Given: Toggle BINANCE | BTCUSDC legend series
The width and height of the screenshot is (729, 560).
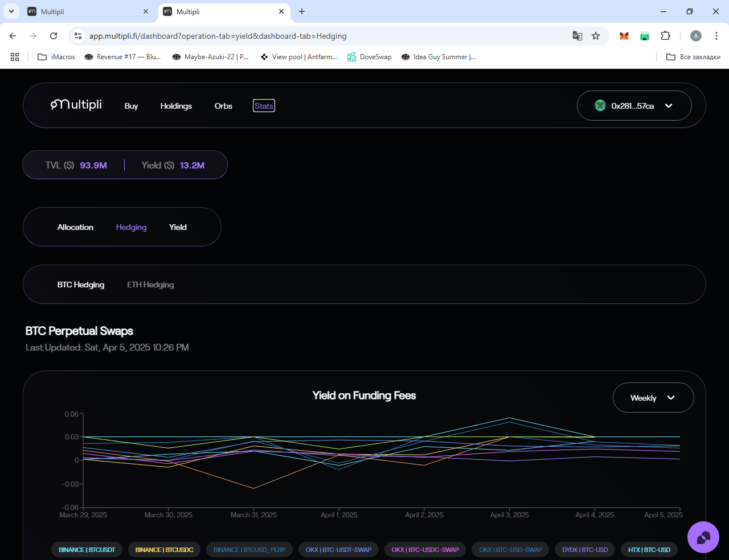Looking at the screenshot, I should click(x=164, y=550).
